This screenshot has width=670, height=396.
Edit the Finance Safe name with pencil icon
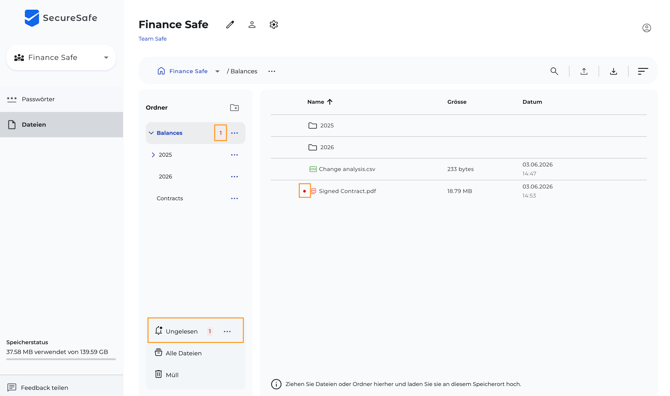(x=230, y=25)
